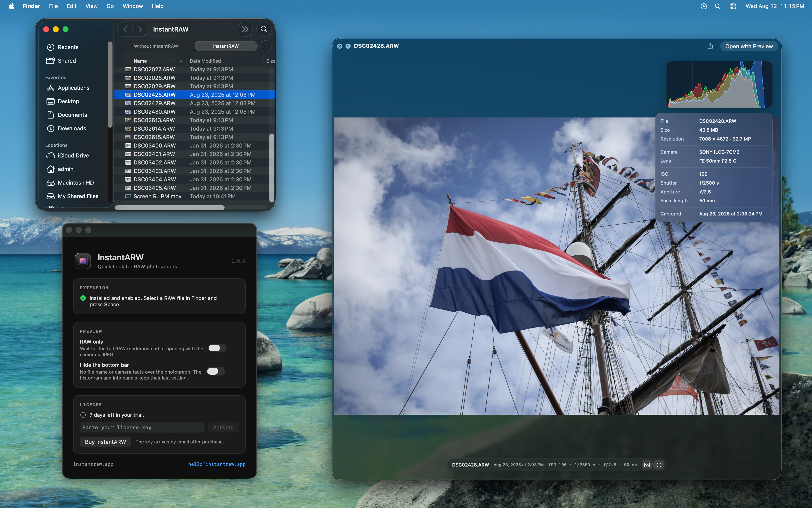
Task: Click the Finder horizontal scrollbar
Action: pos(170,208)
